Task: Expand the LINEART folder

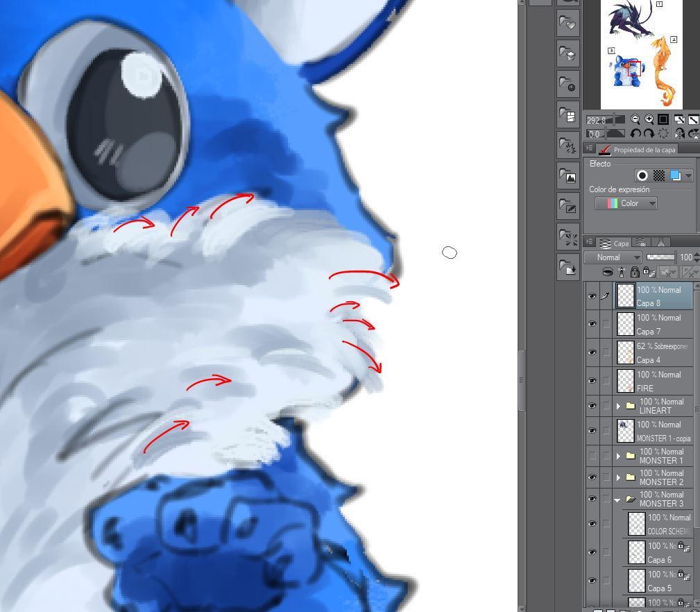Action: pyautogui.click(x=618, y=406)
